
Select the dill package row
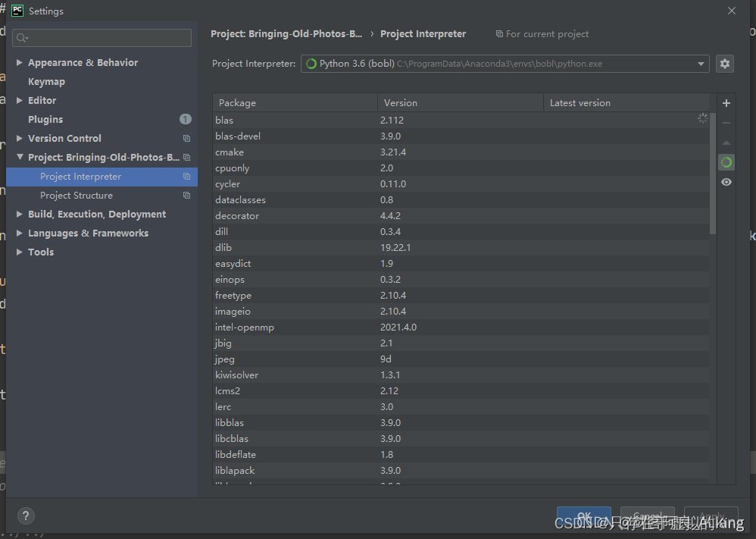[461, 232]
